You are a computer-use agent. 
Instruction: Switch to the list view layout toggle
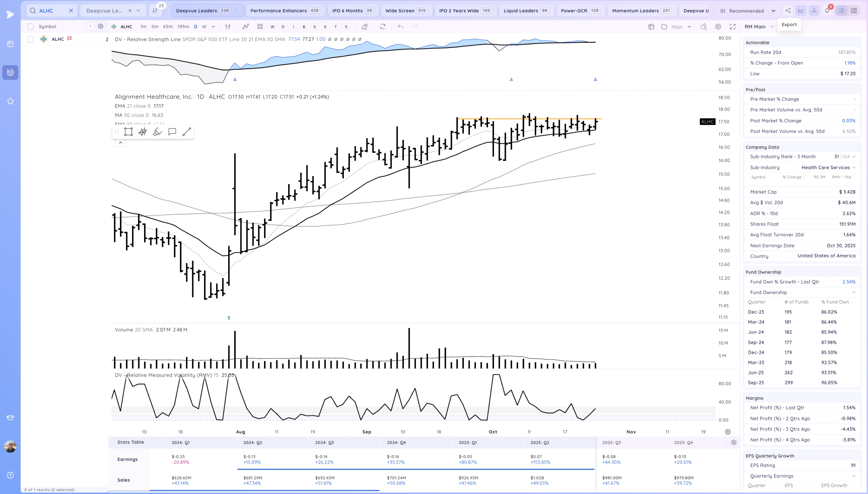pyautogui.click(x=841, y=11)
